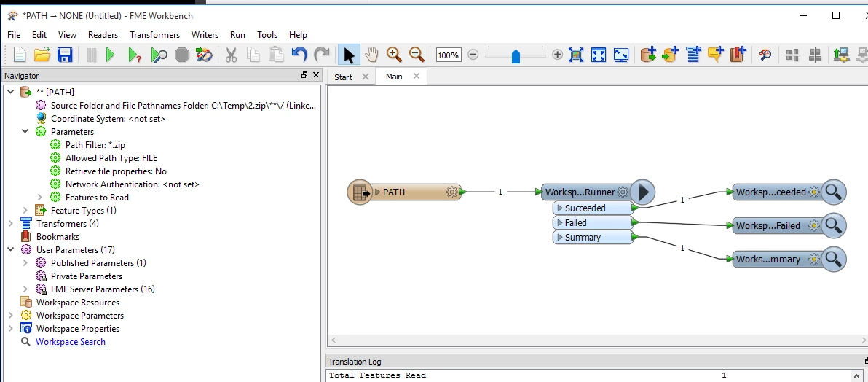This screenshot has width=868, height=382.
Task: Switch to the Start tab
Action: tap(343, 77)
